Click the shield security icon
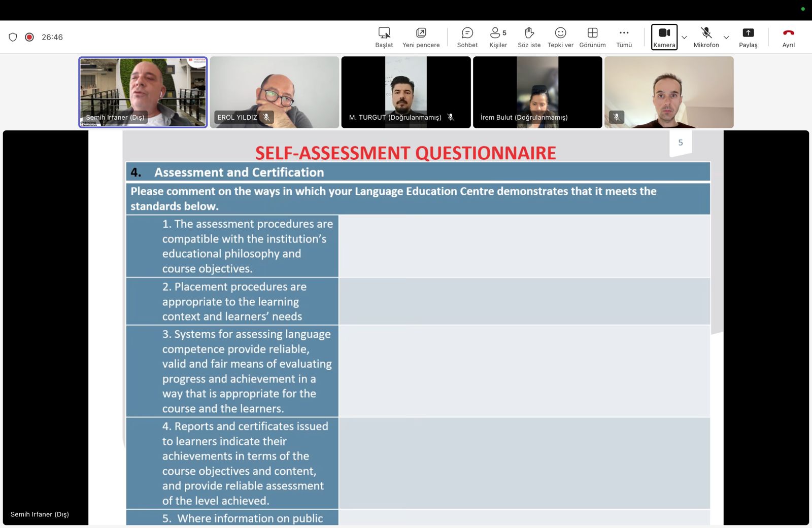Screen dimensions: 812x528 tap(13, 37)
